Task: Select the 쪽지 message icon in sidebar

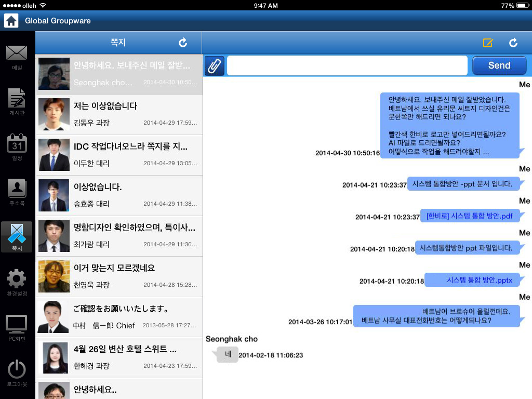Action: click(x=17, y=237)
